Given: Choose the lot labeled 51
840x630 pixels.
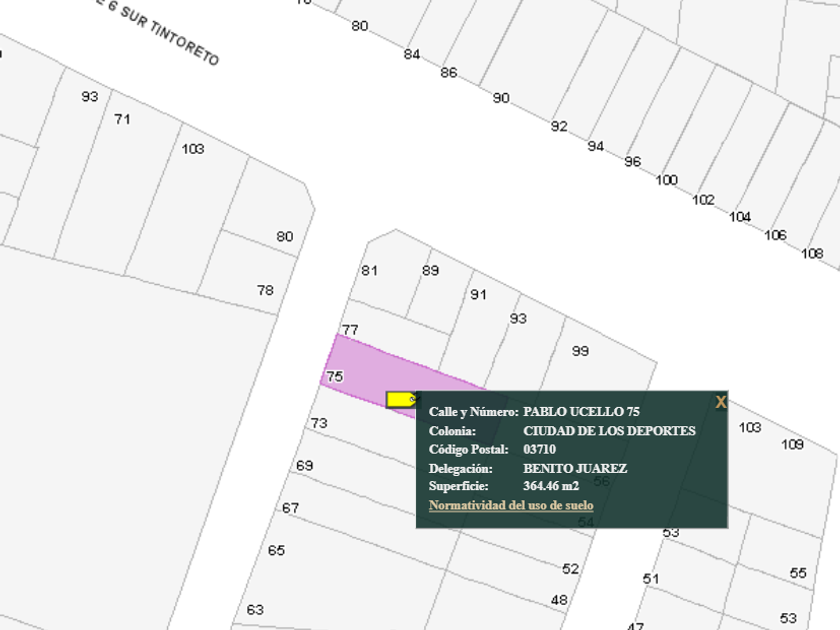Looking at the screenshot, I should click(x=651, y=579).
